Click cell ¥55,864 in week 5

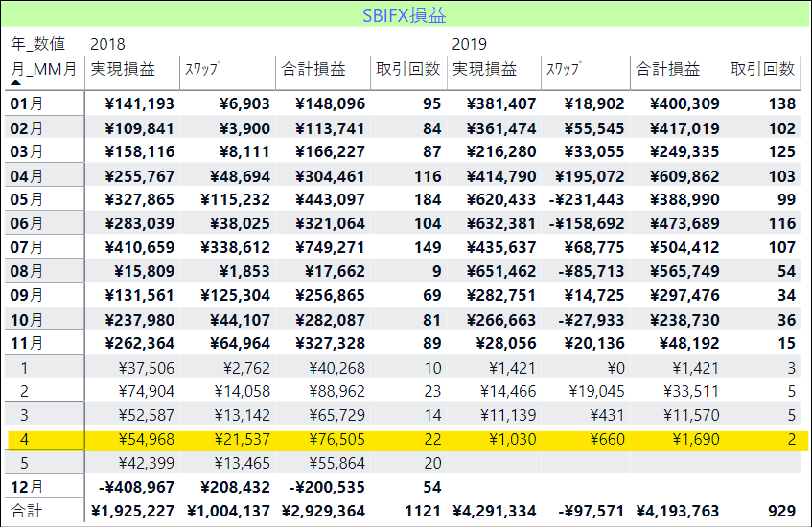tap(337, 463)
